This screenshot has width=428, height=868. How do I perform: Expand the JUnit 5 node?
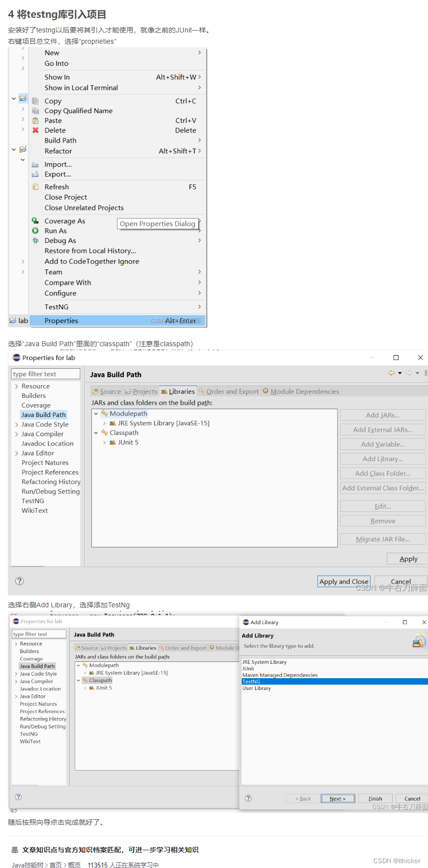click(104, 442)
